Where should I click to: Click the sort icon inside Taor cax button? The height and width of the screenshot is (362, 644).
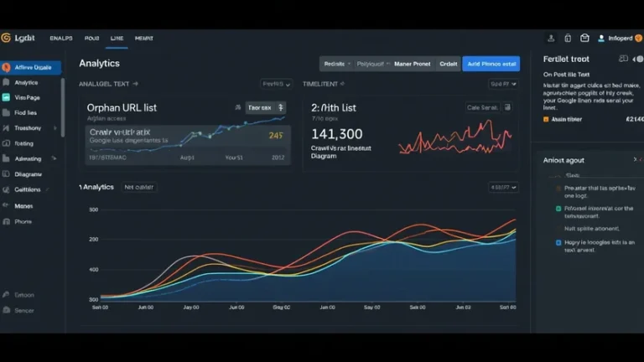[x=281, y=107]
